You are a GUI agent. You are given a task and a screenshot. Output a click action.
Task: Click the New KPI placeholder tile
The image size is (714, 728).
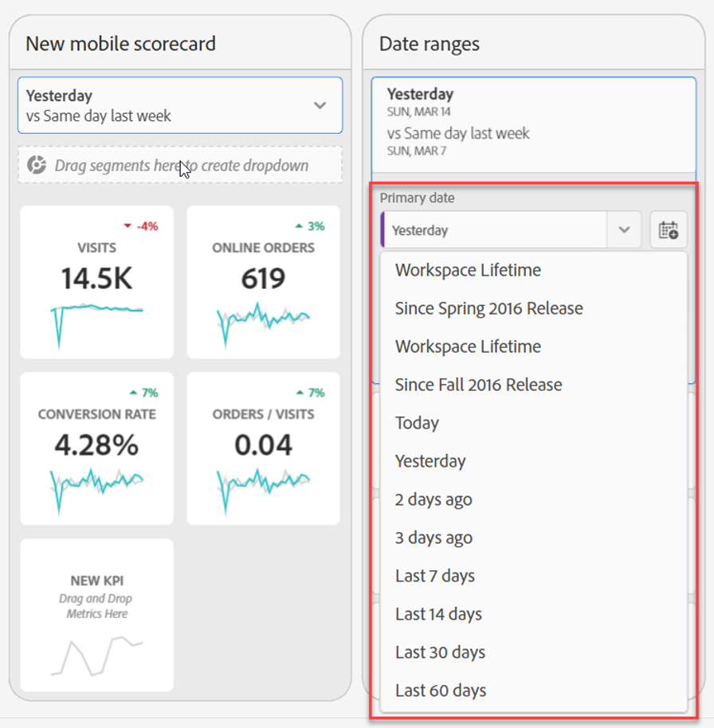pyautogui.click(x=96, y=615)
